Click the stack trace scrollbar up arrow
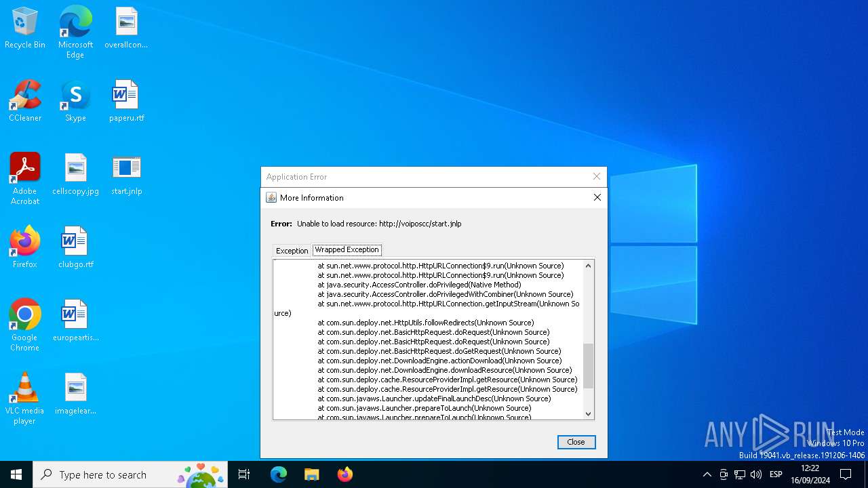Screen dimensions: 868x488 (x=588, y=266)
